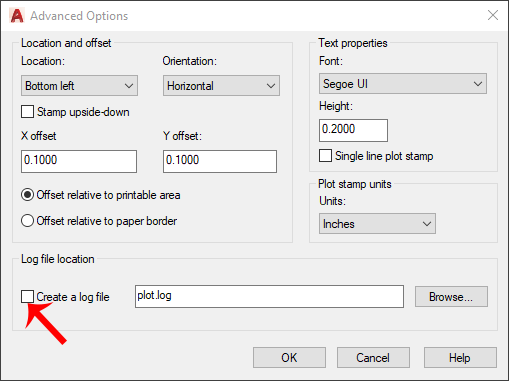Click the Log file location group label

(58, 259)
